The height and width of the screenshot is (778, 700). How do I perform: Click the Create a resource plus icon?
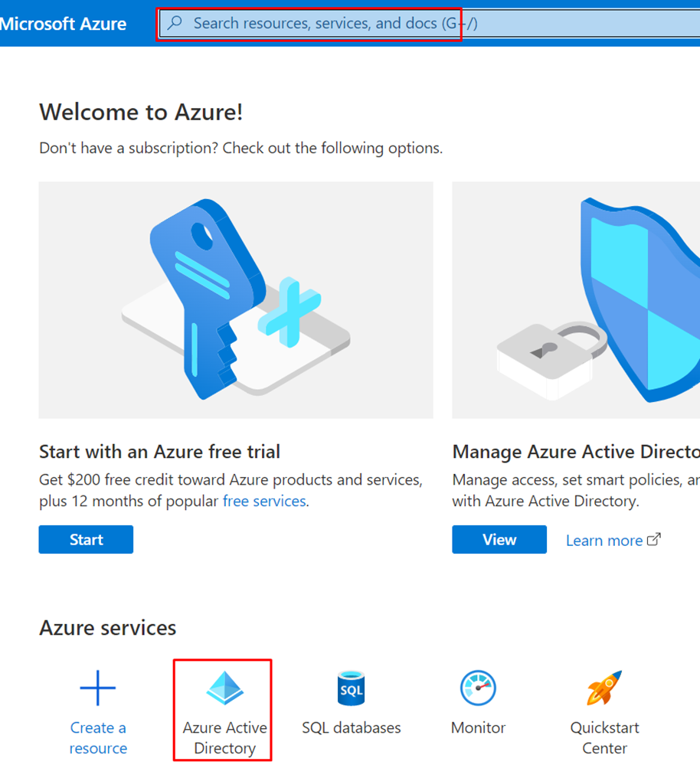pyautogui.click(x=98, y=688)
